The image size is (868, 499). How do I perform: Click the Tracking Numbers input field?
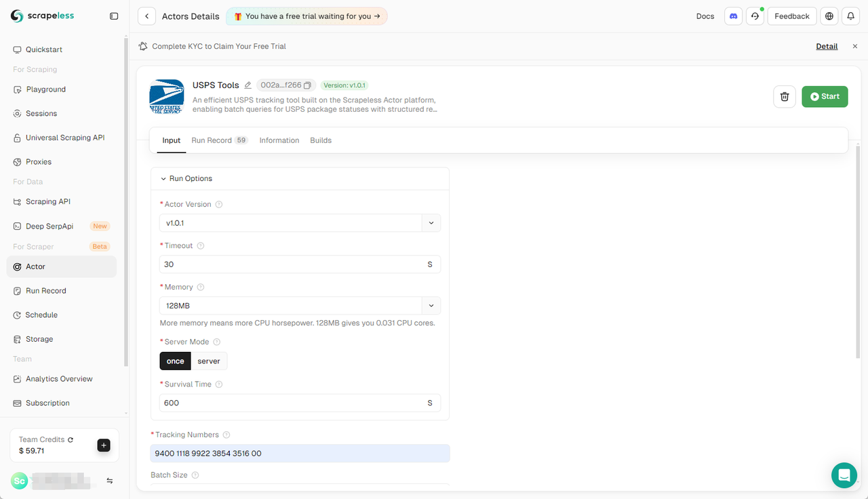300,454
